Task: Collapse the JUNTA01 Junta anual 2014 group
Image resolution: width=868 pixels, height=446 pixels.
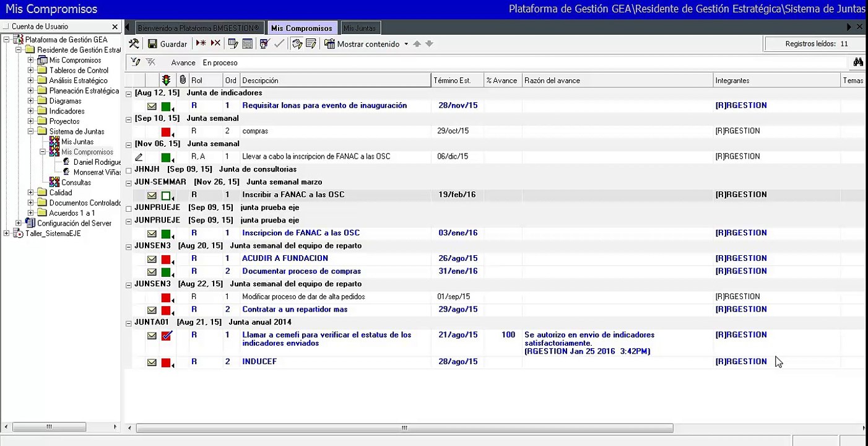Action: (129, 323)
